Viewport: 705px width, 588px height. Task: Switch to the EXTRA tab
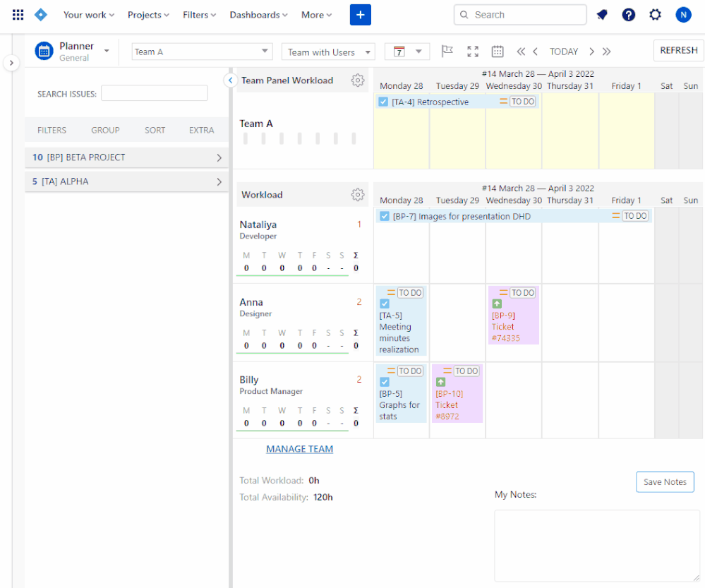pos(201,130)
